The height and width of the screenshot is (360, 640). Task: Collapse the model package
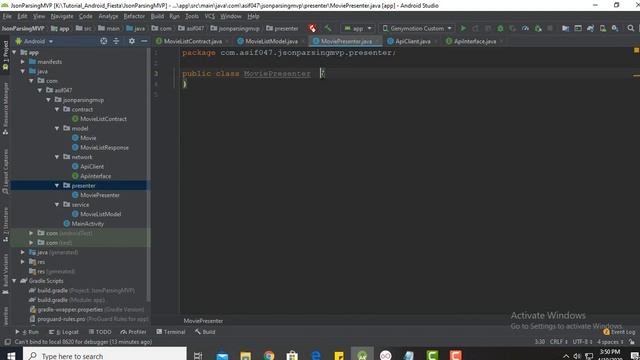(x=57, y=129)
